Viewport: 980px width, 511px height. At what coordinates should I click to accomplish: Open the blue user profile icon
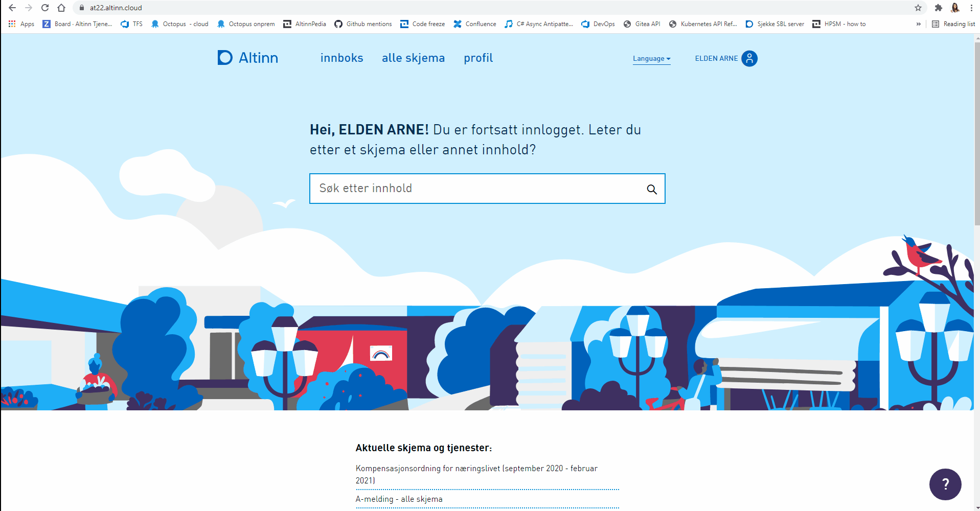point(749,58)
